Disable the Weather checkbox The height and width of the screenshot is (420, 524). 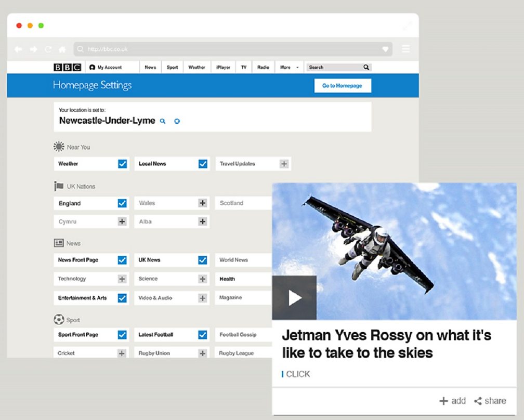[x=122, y=163]
